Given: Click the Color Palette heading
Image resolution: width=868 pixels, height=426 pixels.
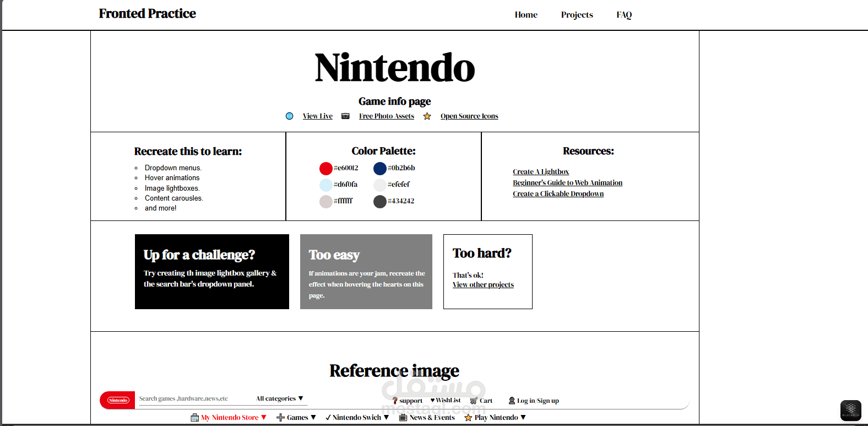Looking at the screenshot, I should [x=384, y=151].
